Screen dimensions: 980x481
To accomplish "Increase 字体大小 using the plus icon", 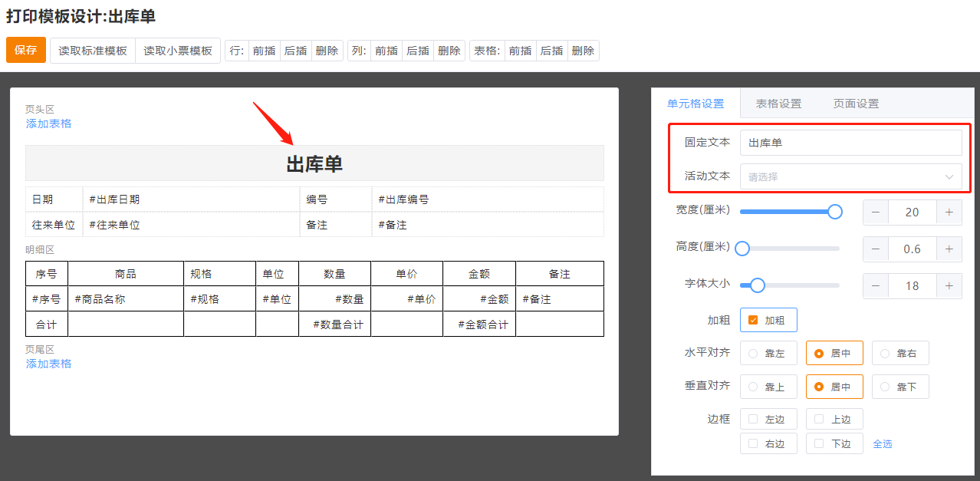I will point(949,286).
